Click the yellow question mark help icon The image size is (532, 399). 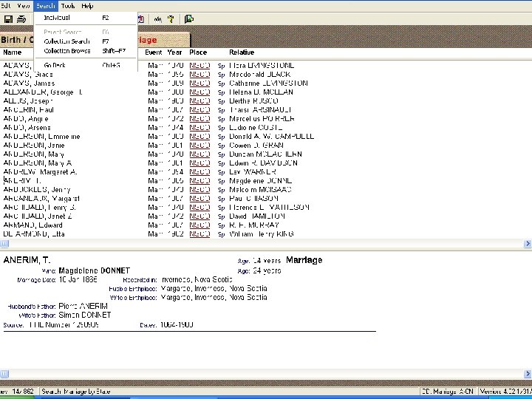[x=171, y=19]
